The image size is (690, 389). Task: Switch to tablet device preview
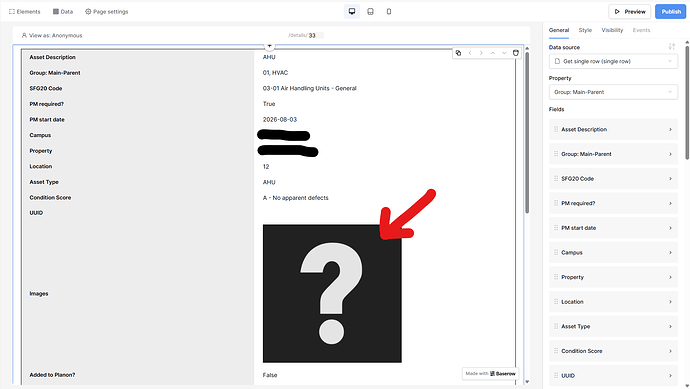coord(371,11)
